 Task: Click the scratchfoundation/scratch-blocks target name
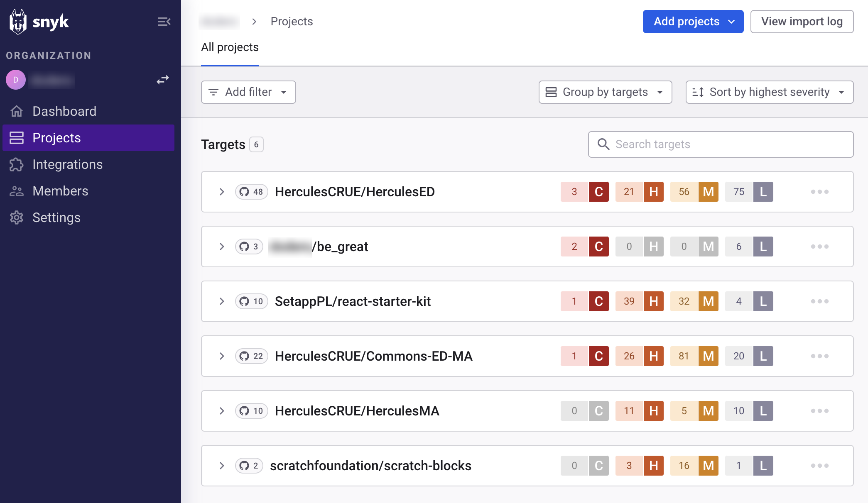(371, 466)
